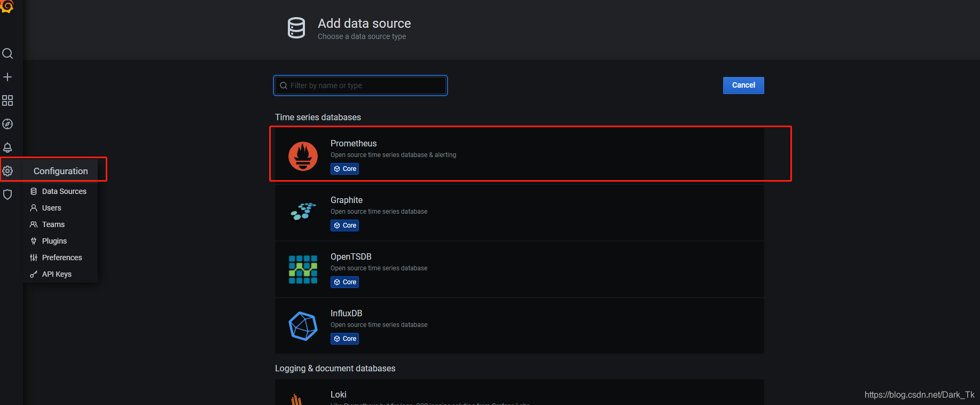Select the Prometheus data source title
The width and height of the screenshot is (980, 405).
(x=354, y=143)
